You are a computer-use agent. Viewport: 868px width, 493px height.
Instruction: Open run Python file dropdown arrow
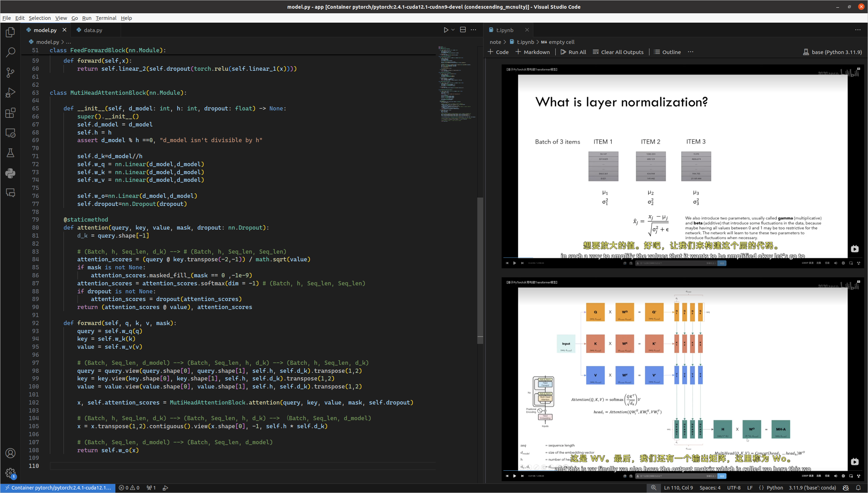coord(453,30)
